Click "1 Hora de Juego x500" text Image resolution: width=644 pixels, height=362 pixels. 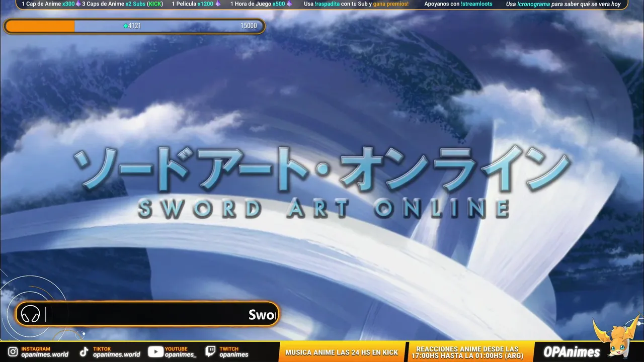click(258, 4)
